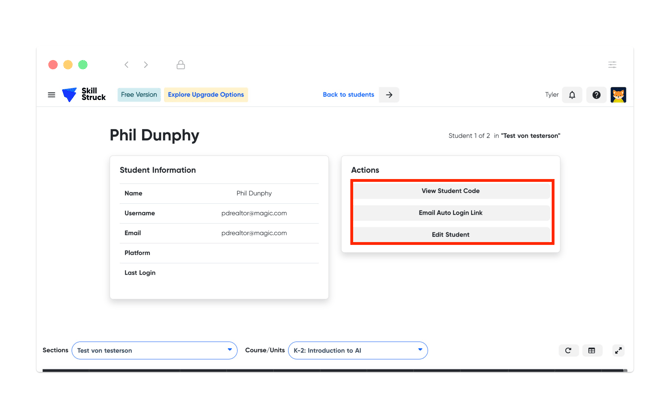Open the help question mark icon

coord(596,95)
